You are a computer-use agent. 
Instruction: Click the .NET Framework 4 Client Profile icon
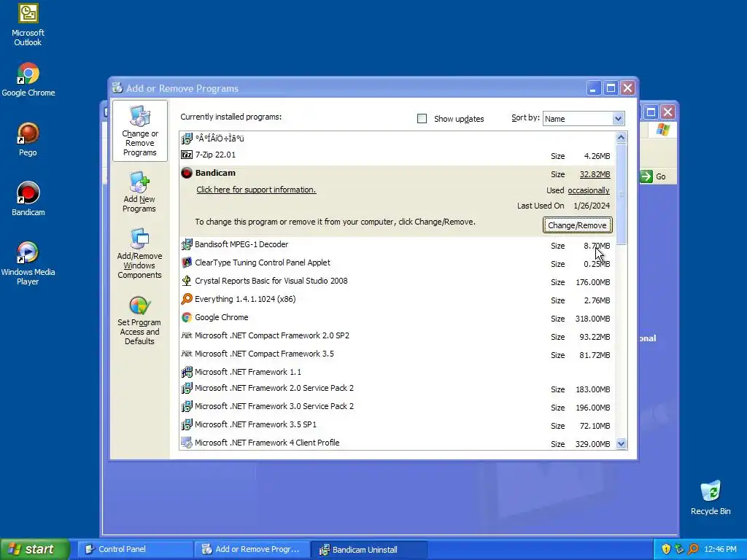[x=187, y=443]
